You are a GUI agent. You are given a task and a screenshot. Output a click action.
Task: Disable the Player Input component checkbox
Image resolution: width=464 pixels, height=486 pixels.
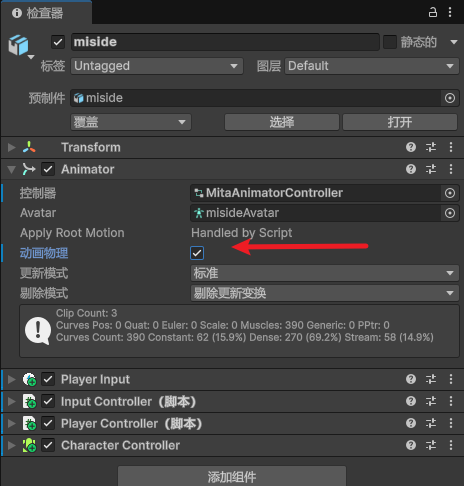pos(48,379)
